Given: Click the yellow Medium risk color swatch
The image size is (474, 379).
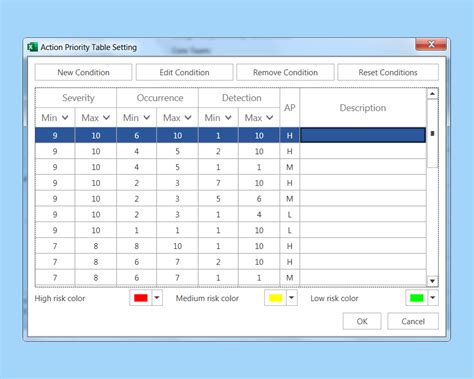Looking at the screenshot, I should click(276, 298).
